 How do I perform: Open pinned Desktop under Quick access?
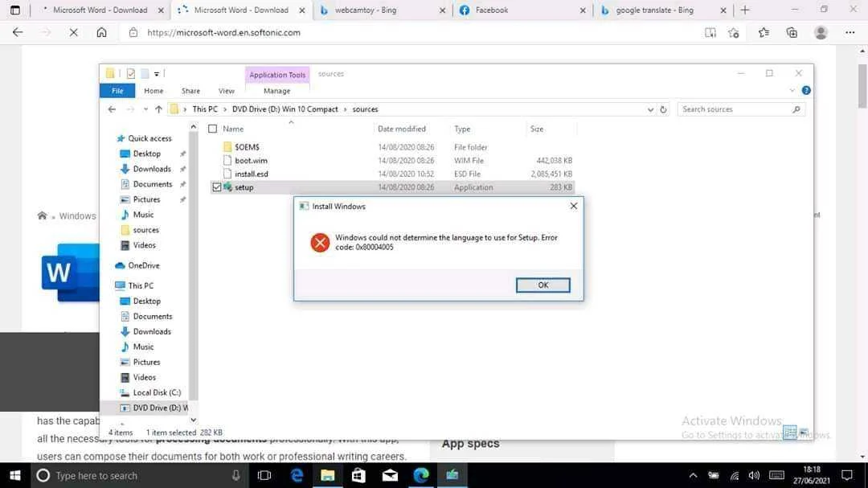[147, 154]
